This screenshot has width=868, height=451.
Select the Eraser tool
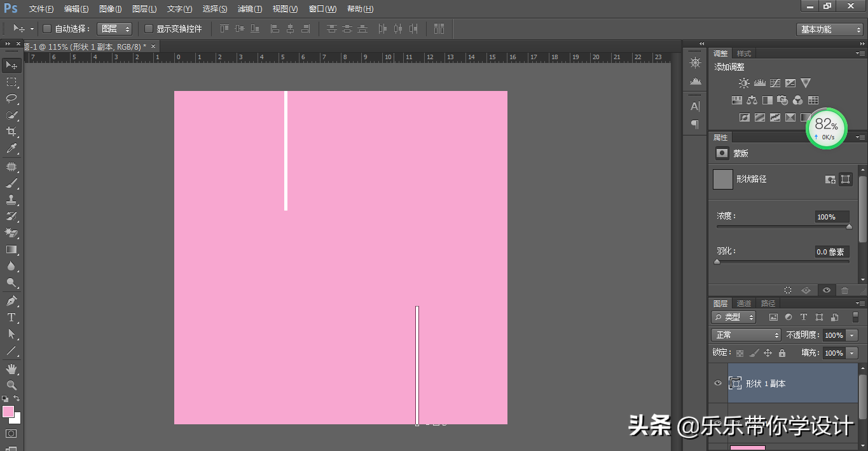tap(11, 233)
